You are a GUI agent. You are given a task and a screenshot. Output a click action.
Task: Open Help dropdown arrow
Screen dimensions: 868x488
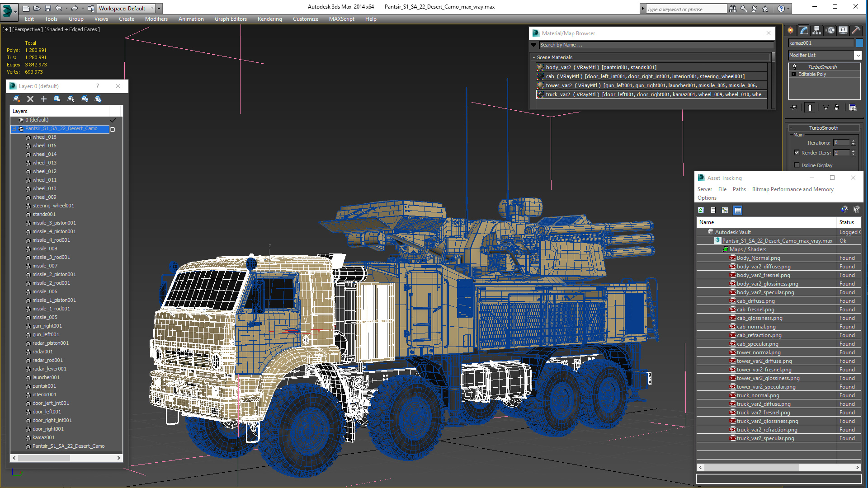(x=788, y=9)
